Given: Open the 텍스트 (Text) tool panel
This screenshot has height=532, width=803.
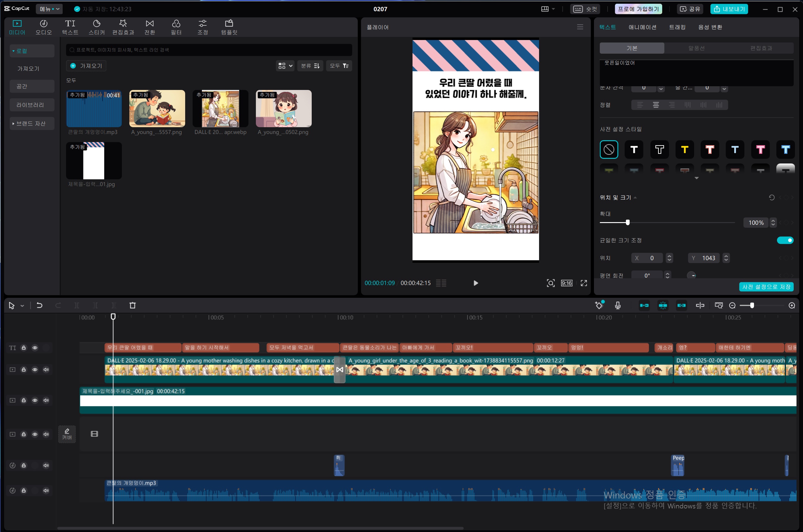Looking at the screenshot, I should tap(70, 27).
